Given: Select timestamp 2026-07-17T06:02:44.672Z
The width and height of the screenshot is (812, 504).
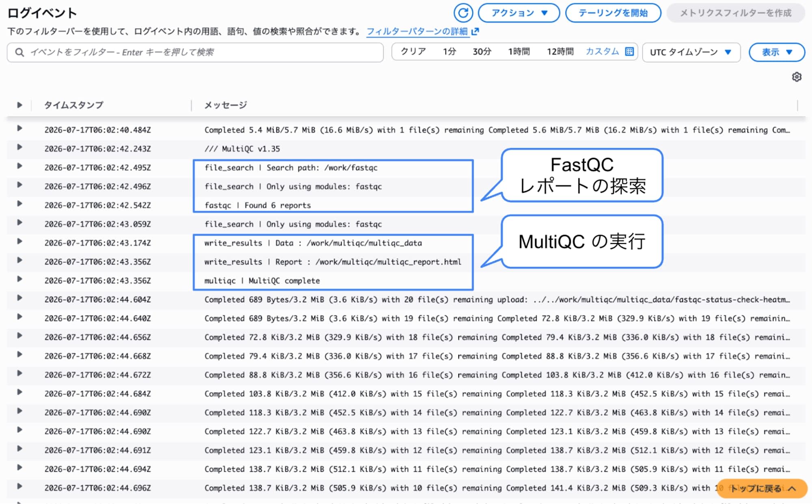Looking at the screenshot, I should (x=97, y=375).
